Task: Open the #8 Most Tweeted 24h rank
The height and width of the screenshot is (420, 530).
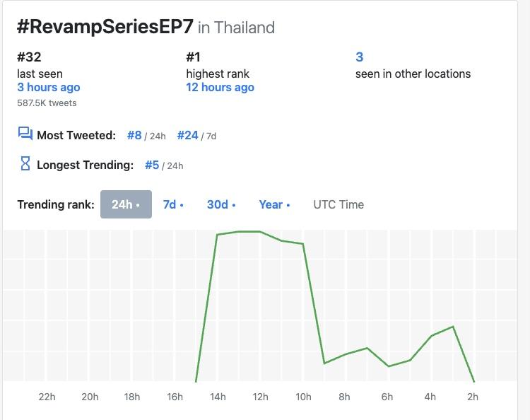Action: (134, 135)
